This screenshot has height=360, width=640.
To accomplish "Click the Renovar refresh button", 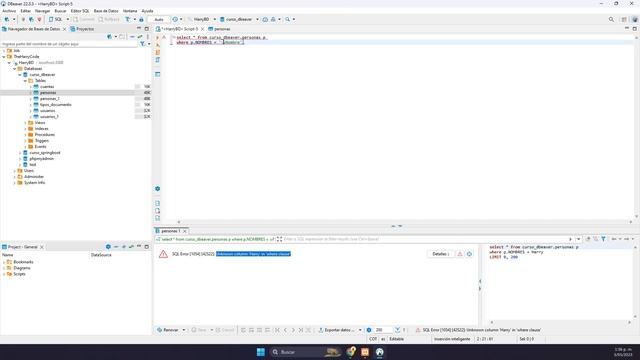I will 168,330.
